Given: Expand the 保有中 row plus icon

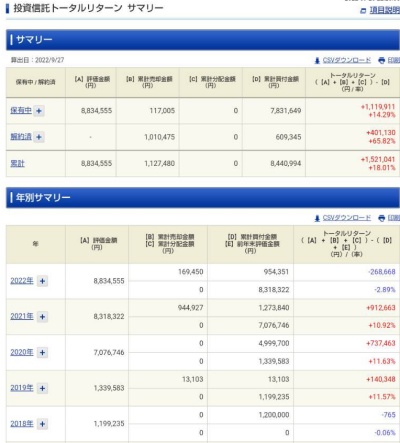Looking at the screenshot, I should tap(39, 111).
